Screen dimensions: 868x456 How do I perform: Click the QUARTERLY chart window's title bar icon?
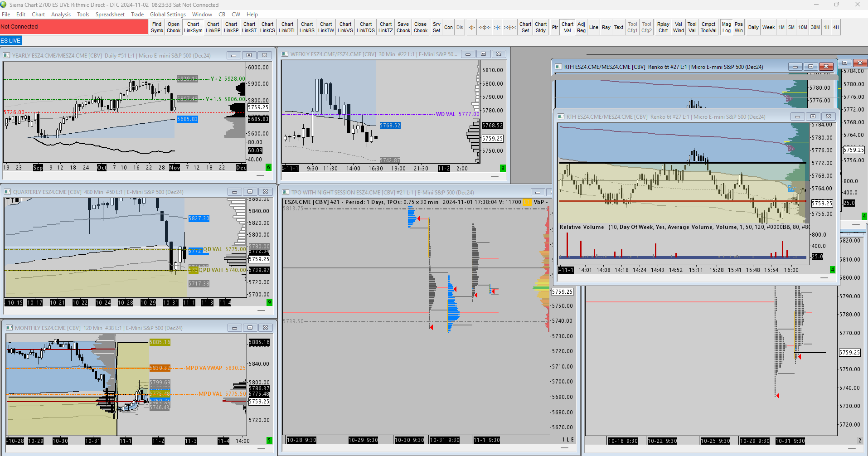tap(7, 192)
